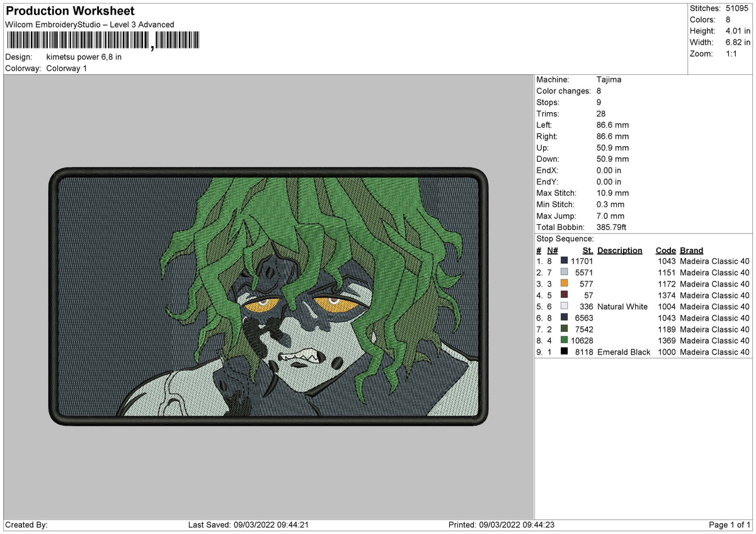756x534 pixels.
Task: Click the 'EndX:' label
Action: point(547,170)
